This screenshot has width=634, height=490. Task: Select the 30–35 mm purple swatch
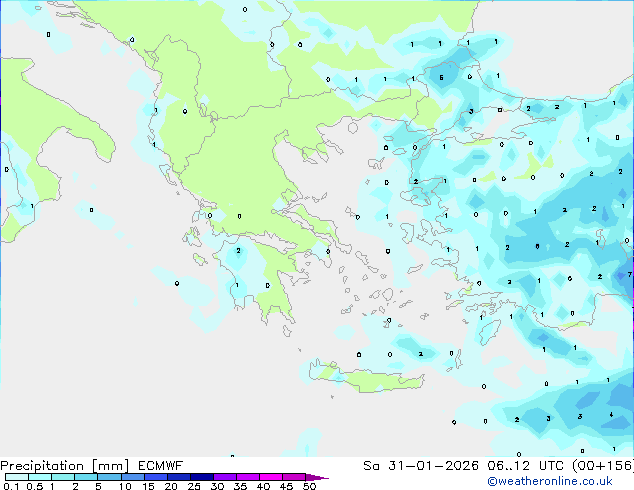[224, 477]
